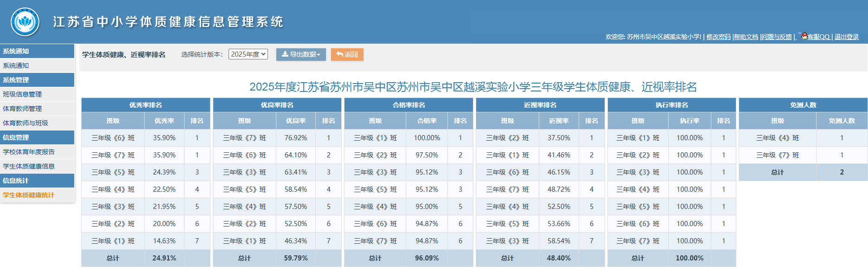Click 退出登录 to log out
This screenshot has height=273, width=868.
846,37
